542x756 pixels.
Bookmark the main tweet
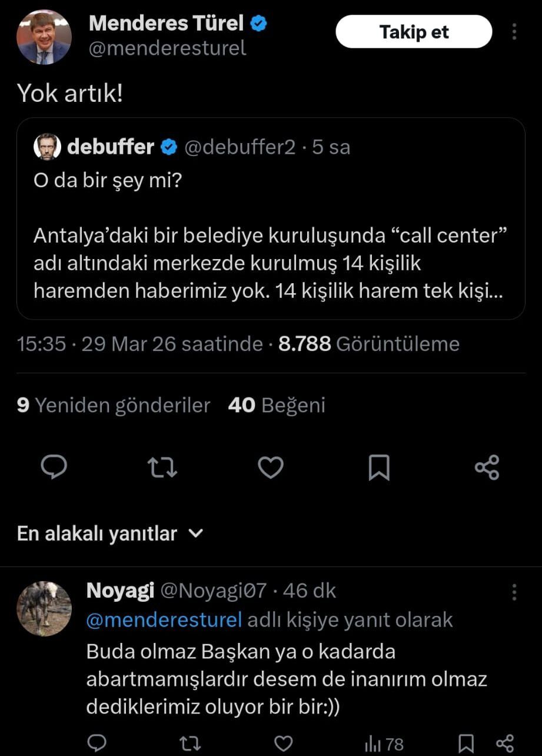(x=378, y=468)
